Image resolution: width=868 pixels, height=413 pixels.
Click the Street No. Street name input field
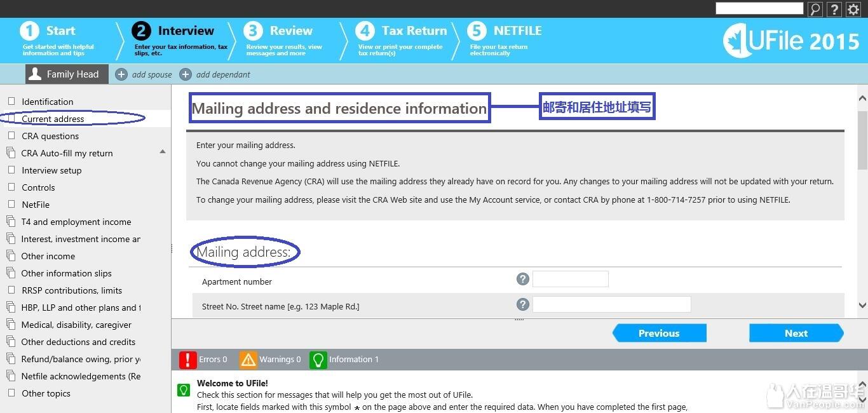click(x=612, y=304)
